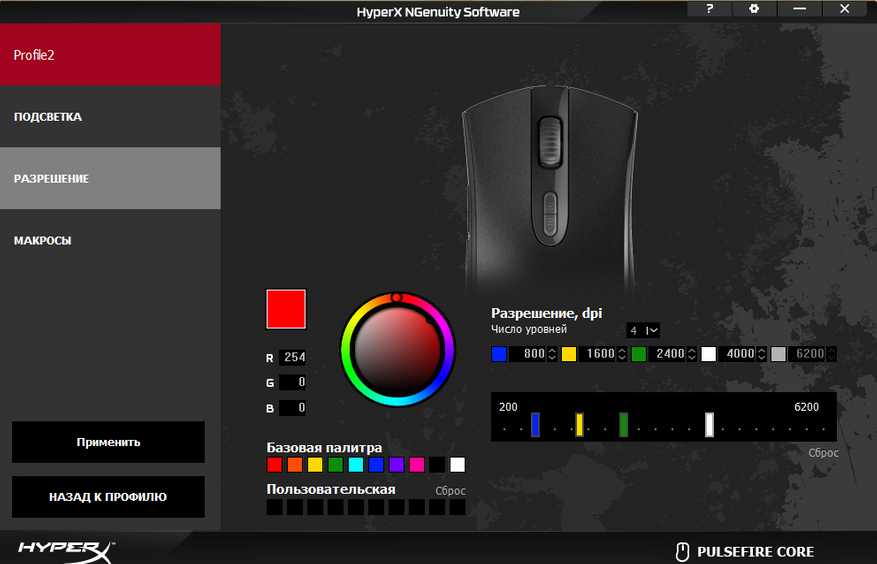Click inside the saturation color circle

[398, 350]
